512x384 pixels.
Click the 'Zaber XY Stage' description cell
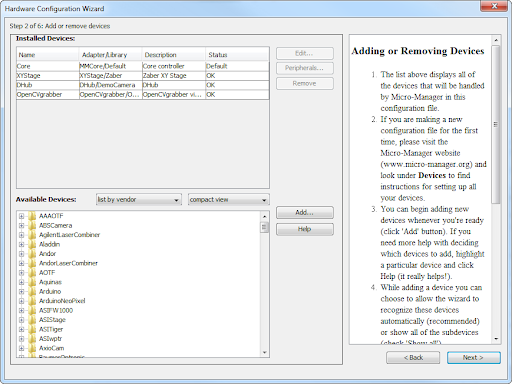tap(174, 76)
